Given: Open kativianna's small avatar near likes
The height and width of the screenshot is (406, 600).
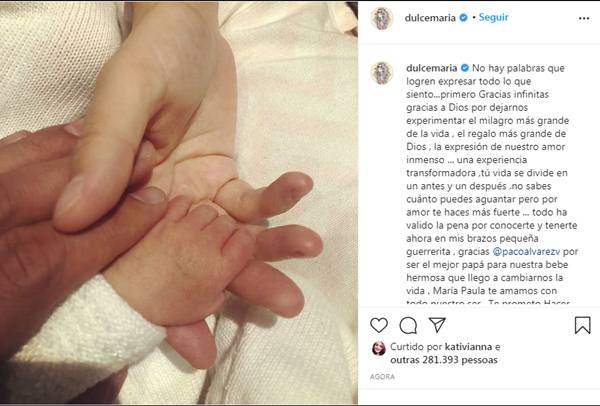Looking at the screenshot, I should point(379,348).
